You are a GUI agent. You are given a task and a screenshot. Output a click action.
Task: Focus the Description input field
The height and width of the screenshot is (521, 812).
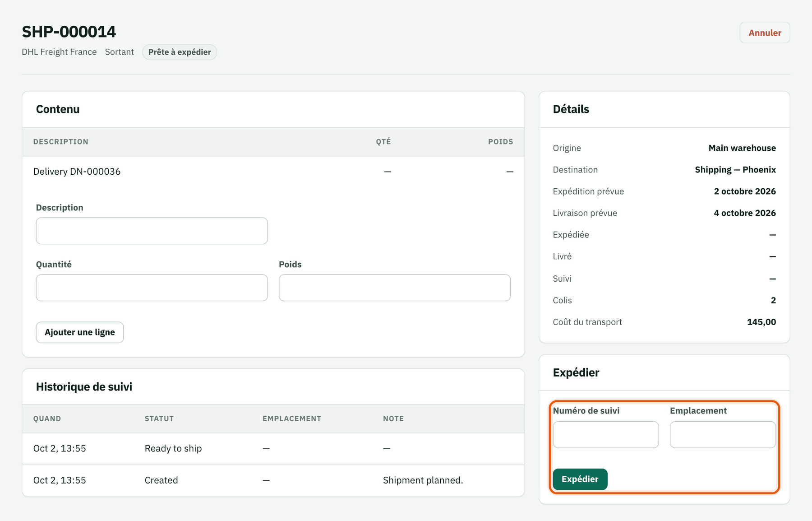pos(152,231)
